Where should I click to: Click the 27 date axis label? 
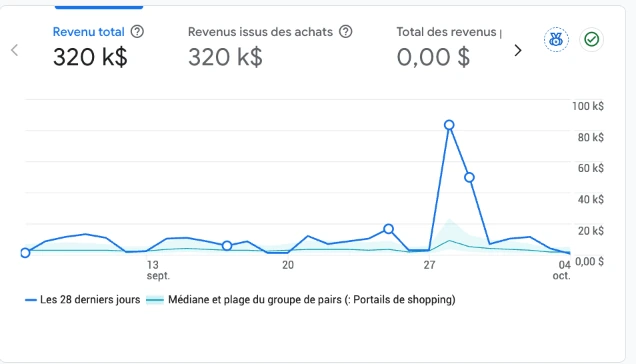coord(429,265)
